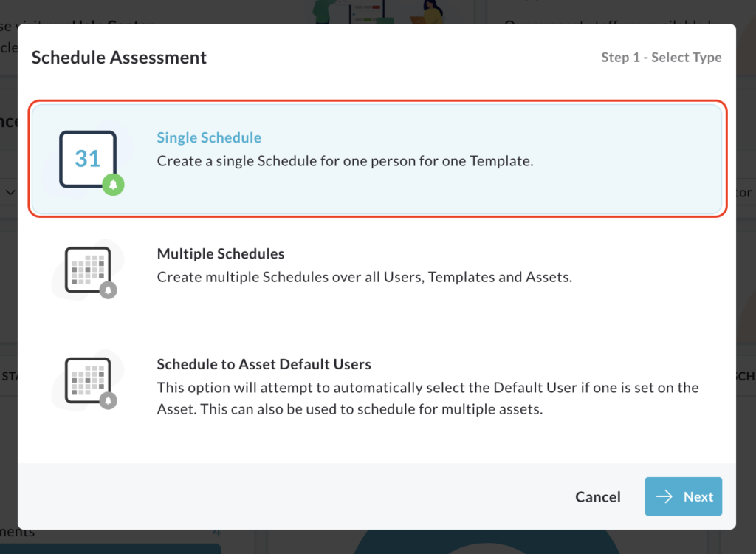Click the Schedule to Asset Default Users calendar icon
Screen dimensions: 756x554
[x=88, y=380]
